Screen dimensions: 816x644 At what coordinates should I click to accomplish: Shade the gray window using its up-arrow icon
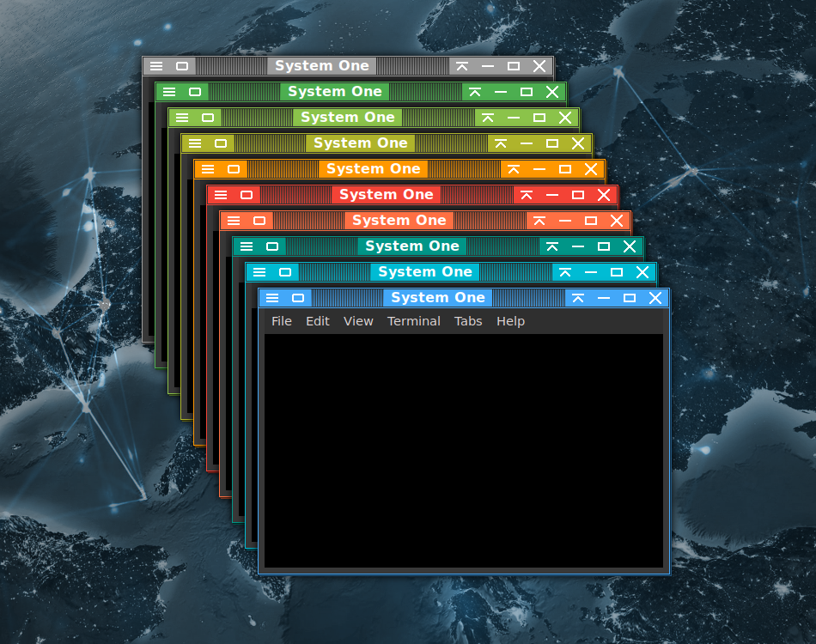[462, 66]
